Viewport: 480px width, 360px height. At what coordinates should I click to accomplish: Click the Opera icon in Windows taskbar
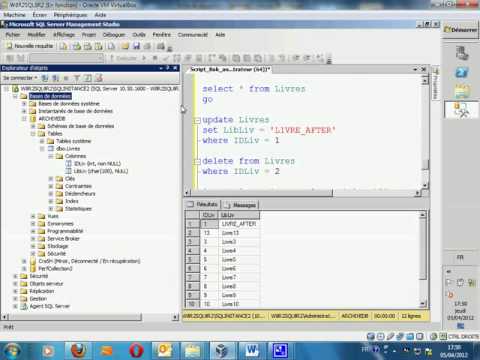(136, 351)
